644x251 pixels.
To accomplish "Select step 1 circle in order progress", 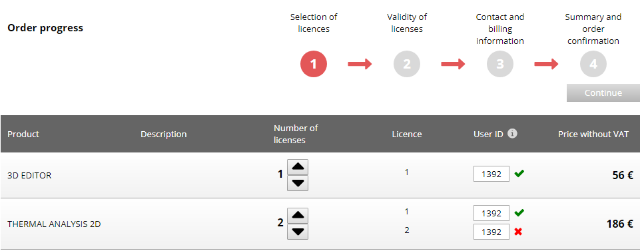I will (x=314, y=64).
